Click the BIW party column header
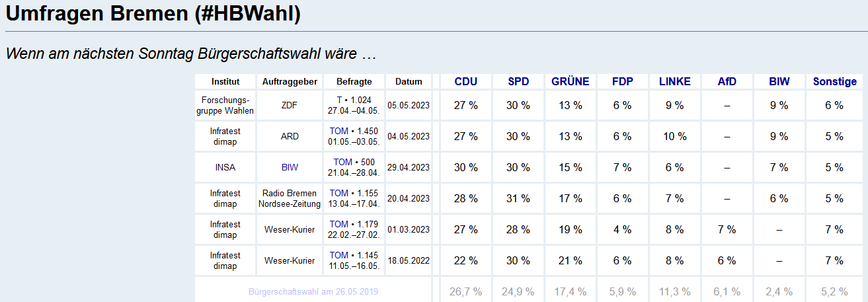Viewport: 868px width, 302px height. click(x=779, y=82)
